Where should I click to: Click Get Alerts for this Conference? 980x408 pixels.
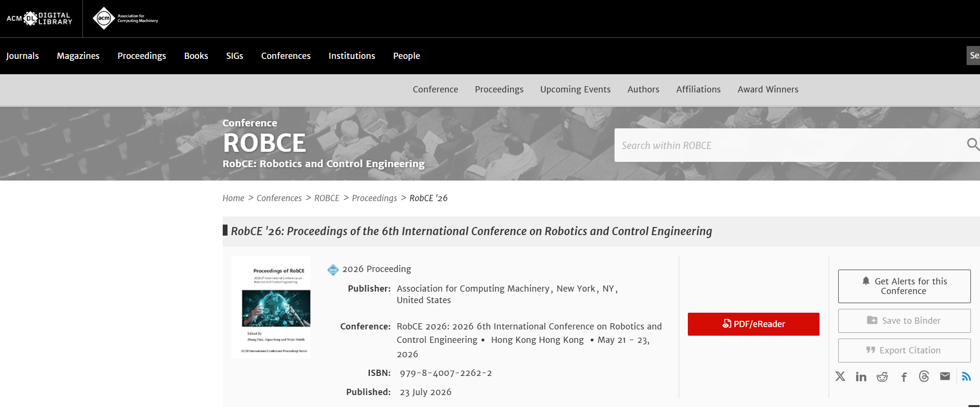(904, 286)
